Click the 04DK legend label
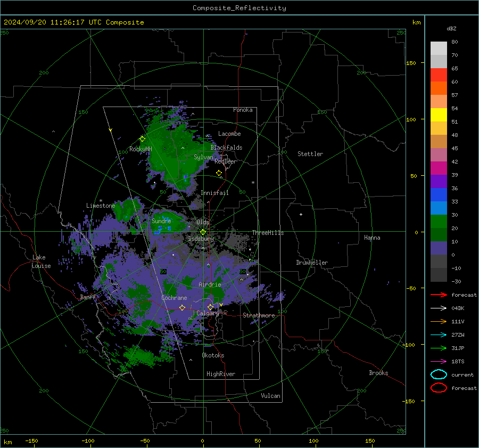The image size is (479, 448). (458, 308)
